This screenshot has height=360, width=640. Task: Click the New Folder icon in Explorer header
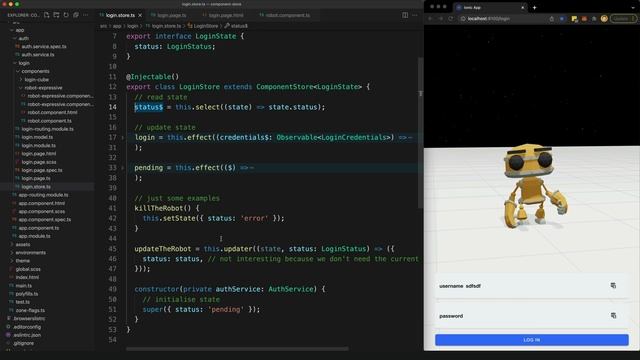coord(56,15)
